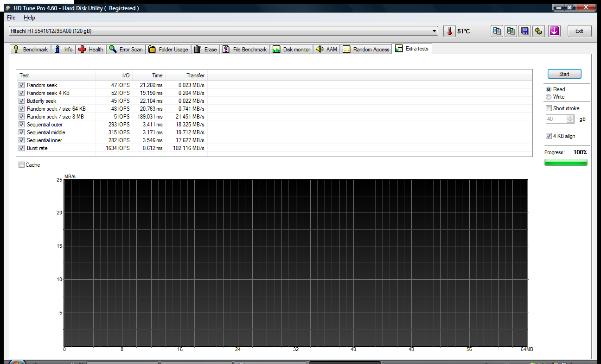Select the Random Access tab
The width and height of the screenshot is (601, 364).
366,50
